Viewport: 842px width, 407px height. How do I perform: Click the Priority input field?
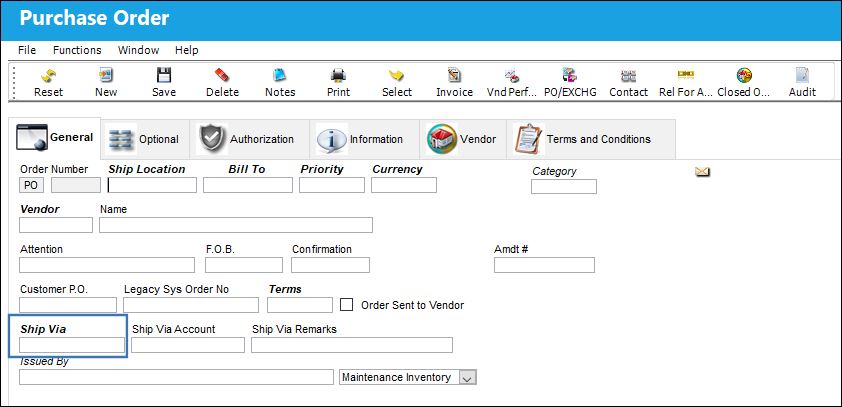(332, 185)
